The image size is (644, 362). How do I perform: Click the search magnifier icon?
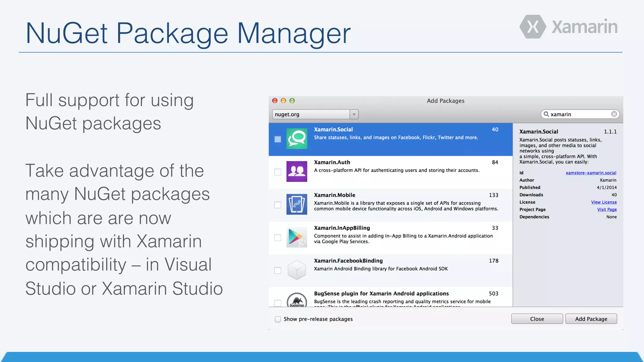546,114
